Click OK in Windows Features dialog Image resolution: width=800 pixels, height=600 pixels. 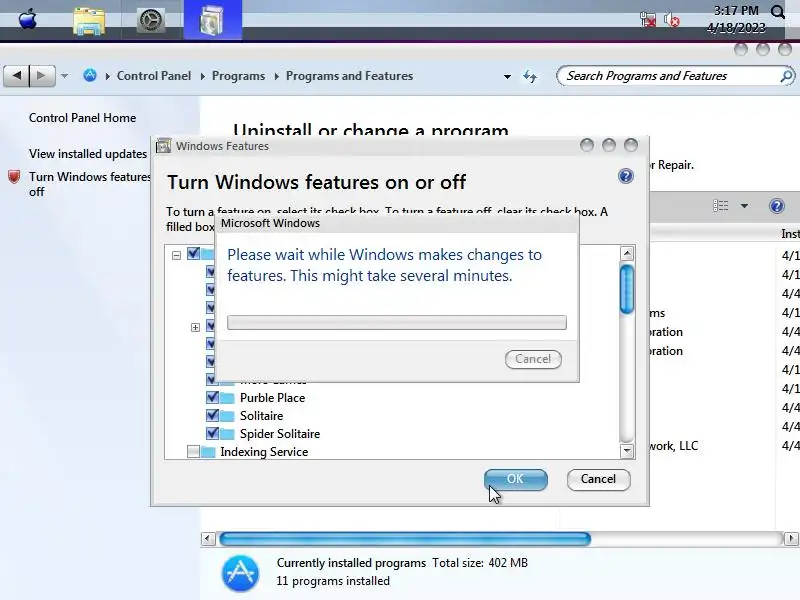click(515, 480)
